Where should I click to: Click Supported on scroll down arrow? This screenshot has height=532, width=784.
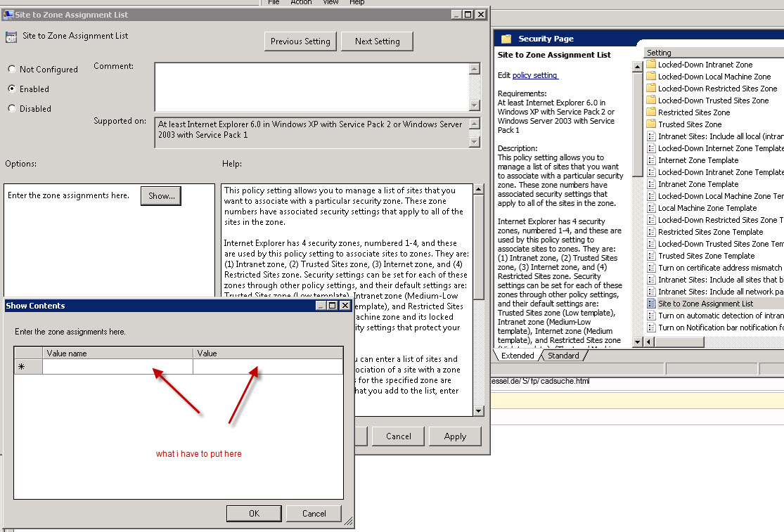point(475,142)
